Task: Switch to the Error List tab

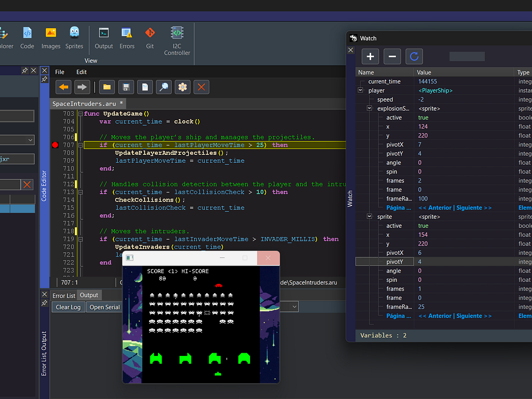Action: pyautogui.click(x=63, y=296)
